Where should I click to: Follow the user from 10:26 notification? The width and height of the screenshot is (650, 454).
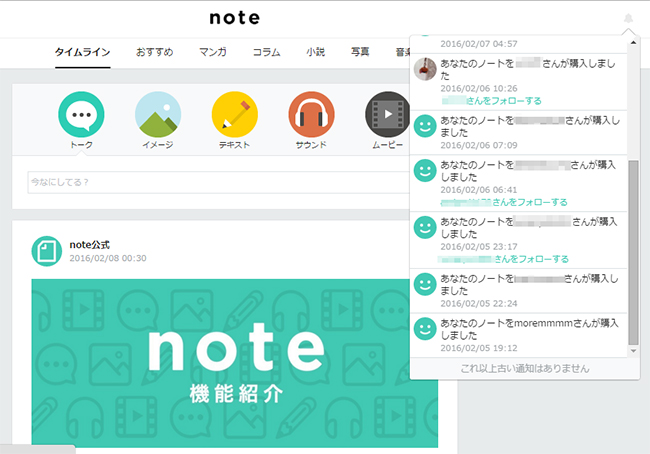(x=492, y=101)
